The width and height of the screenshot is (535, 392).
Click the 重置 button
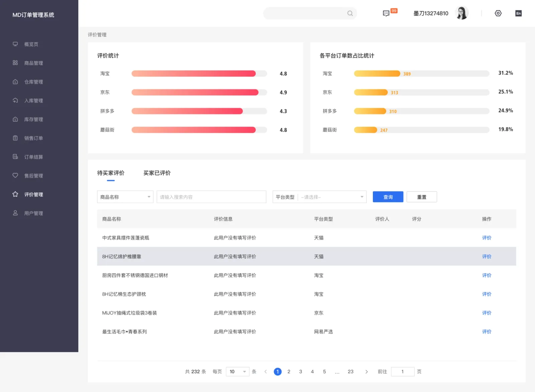[x=422, y=197]
